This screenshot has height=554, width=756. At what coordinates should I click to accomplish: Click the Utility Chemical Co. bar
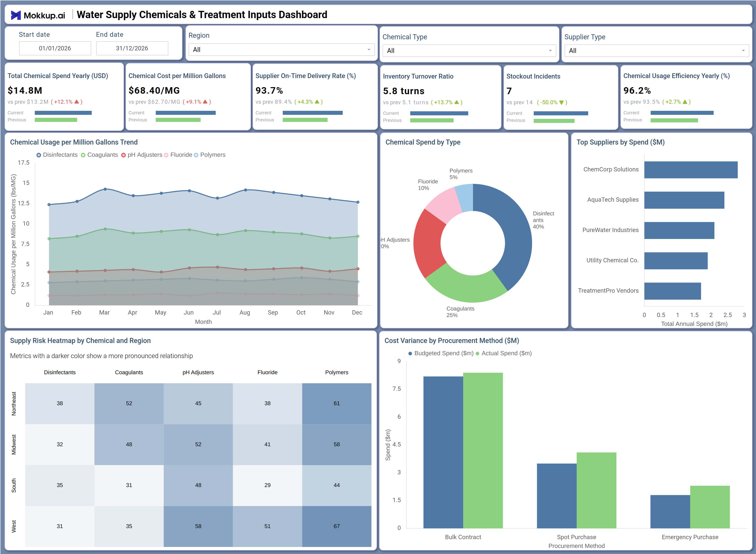675,261
